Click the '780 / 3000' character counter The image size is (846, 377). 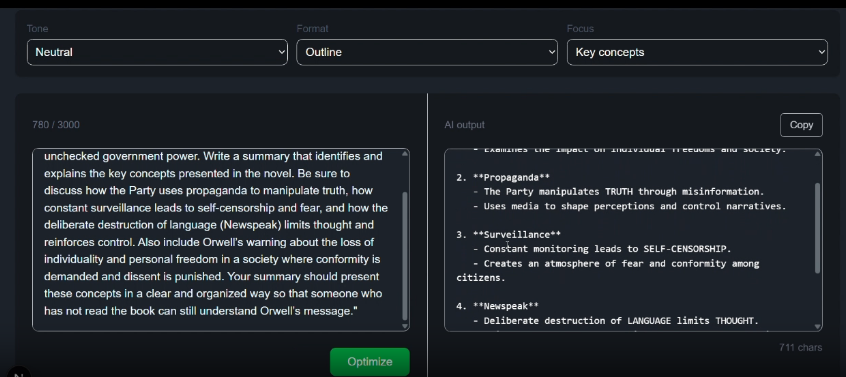click(56, 125)
